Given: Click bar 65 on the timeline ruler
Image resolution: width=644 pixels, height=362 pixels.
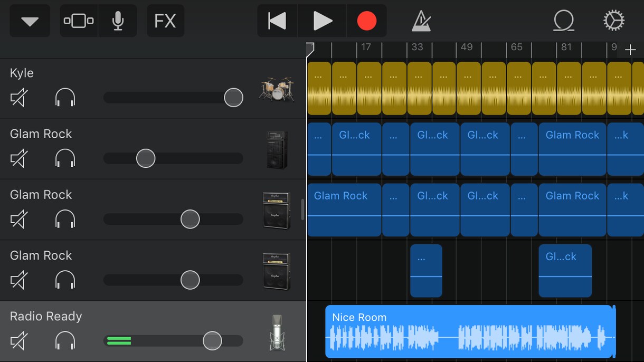Looking at the screenshot, I should point(517,47).
